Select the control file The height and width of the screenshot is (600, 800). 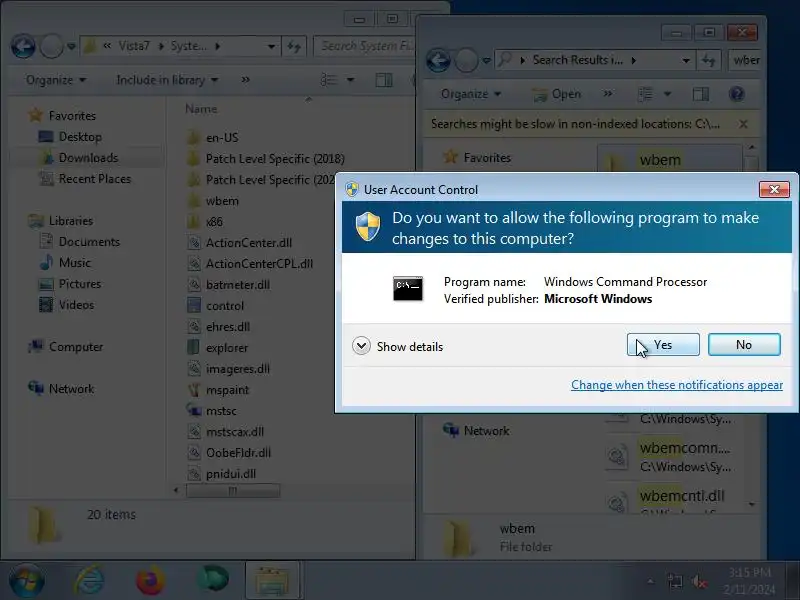(215, 306)
